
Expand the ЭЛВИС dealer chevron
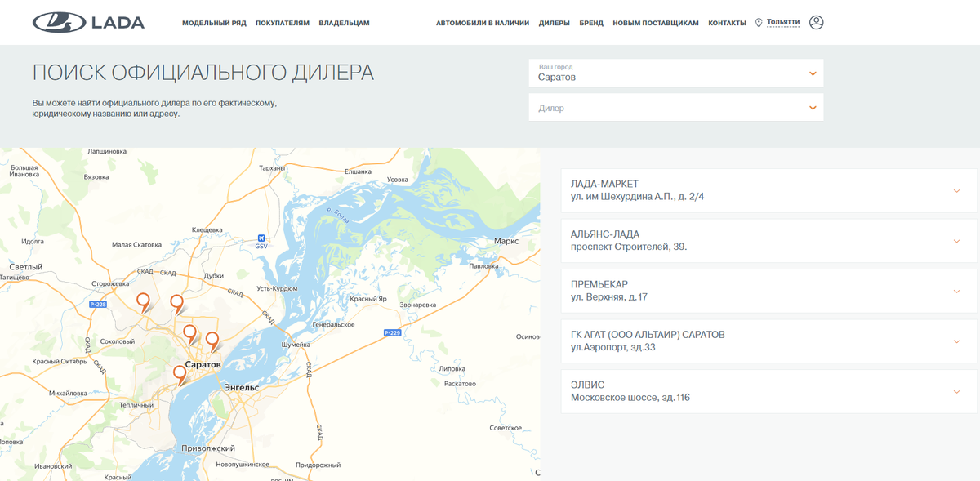(x=957, y=392)
